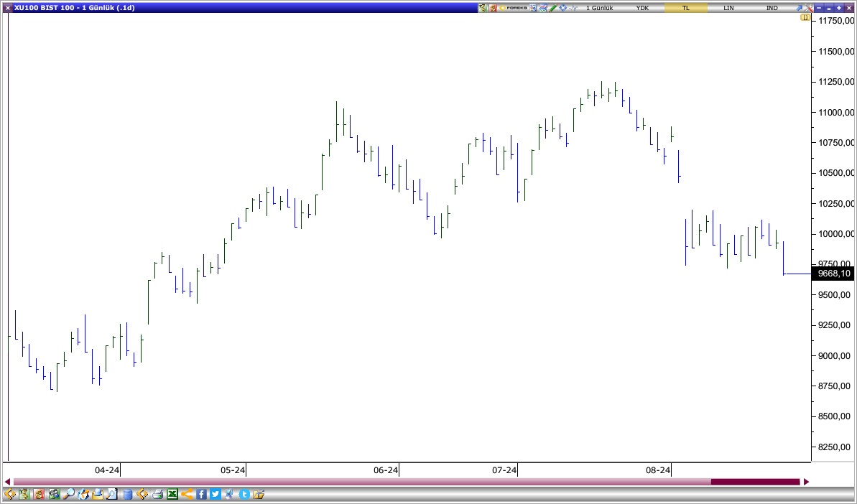Open the 1 Günlük period dropdown

pyautogui.click(x=599, y=7)
